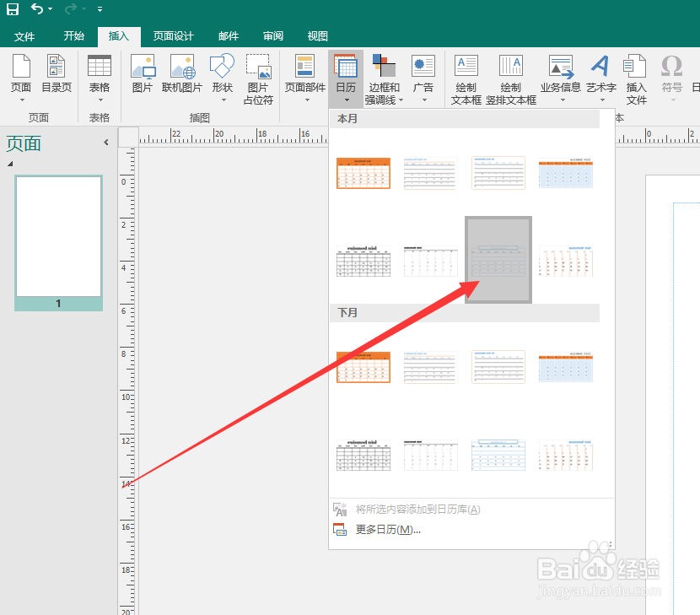700x615 pixels.
Task: Expand the 表格 dropdown arrow
Action: 100,100
